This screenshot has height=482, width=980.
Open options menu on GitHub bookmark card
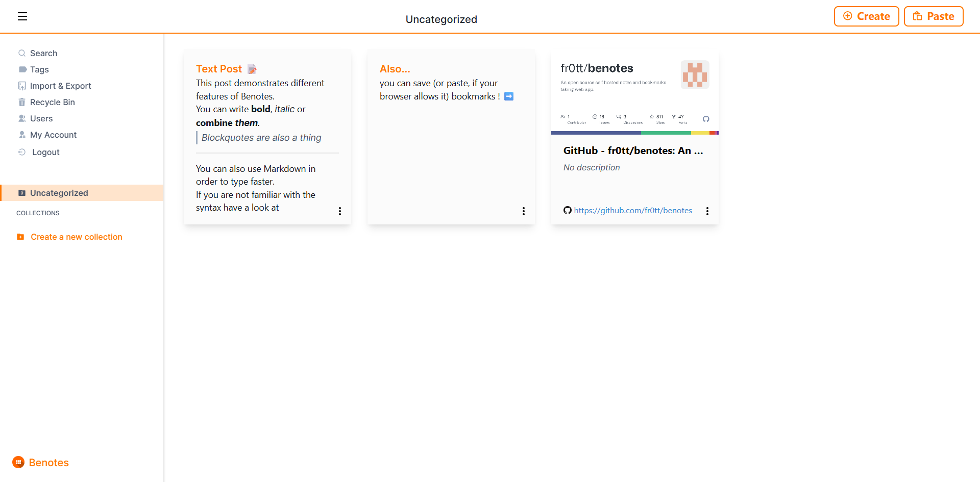point(707,211)
